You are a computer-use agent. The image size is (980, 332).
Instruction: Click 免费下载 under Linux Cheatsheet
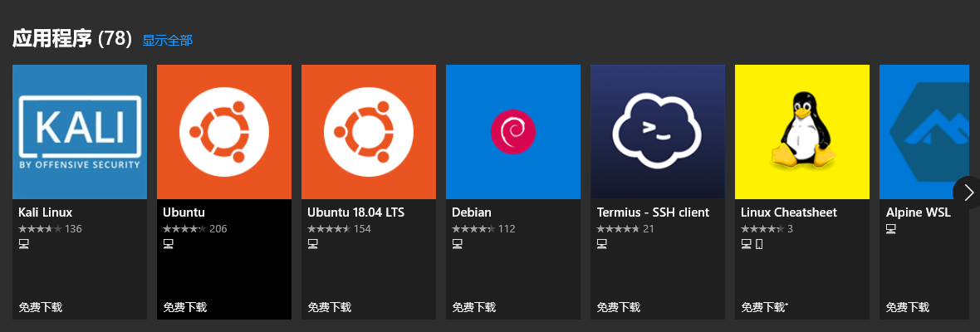(x=764, y=307)
